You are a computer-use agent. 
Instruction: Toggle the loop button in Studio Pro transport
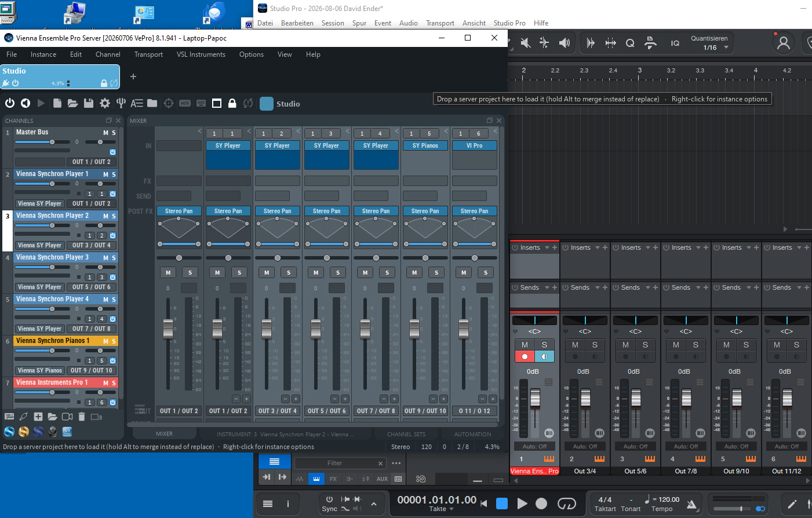tap(566, 504)
